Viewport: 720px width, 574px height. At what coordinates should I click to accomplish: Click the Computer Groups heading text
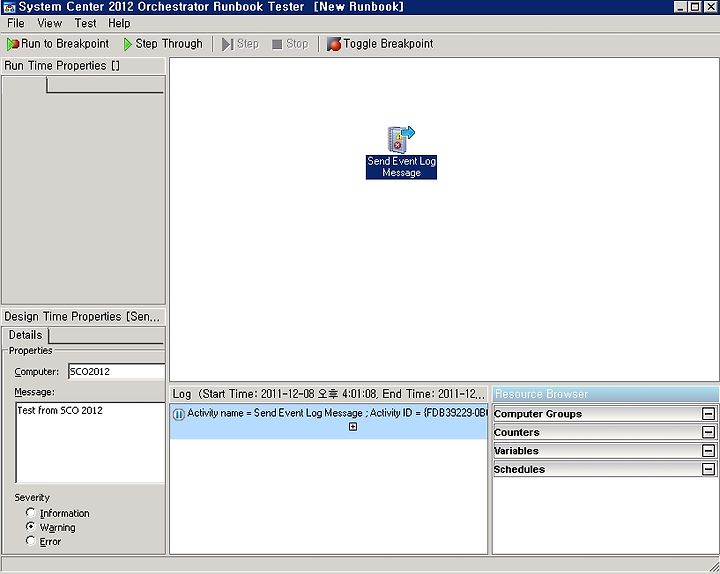tap(538, 414)
